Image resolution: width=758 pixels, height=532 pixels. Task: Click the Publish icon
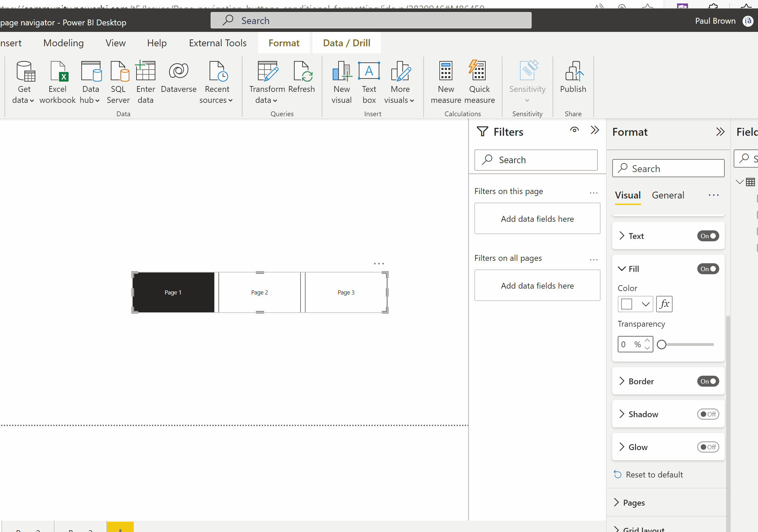pos(573,77)
